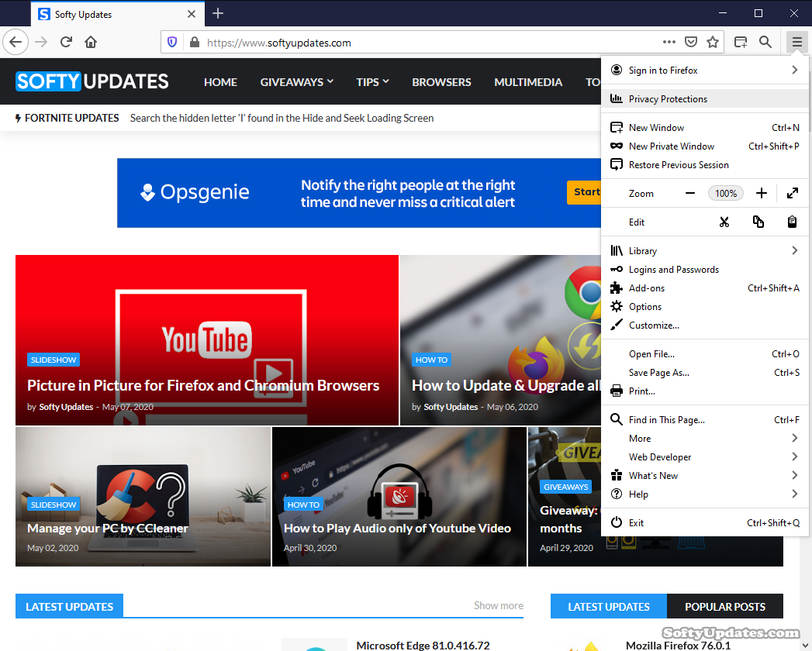812x651 pixels.
Task: Switch to POPULAR POSTS tab
Action: [725, 607]
